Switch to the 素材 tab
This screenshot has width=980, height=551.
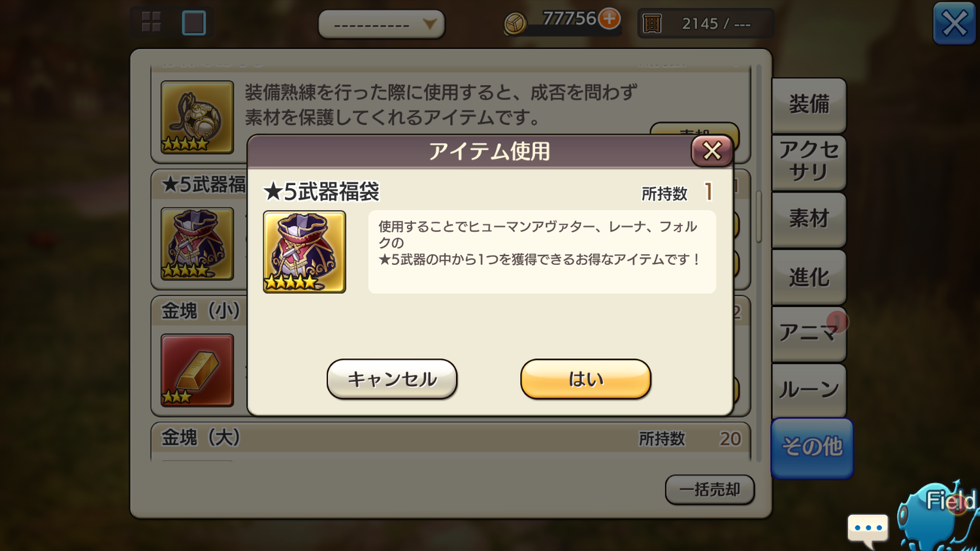pyautogui.click(x=809, y=219)
